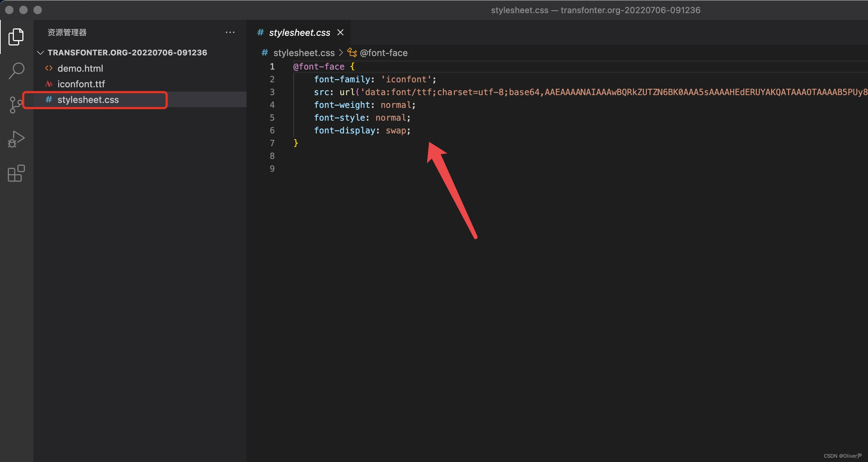Click the macOS yellow minimize window button
The image size is (868, 462).
(x=23, y=10)
